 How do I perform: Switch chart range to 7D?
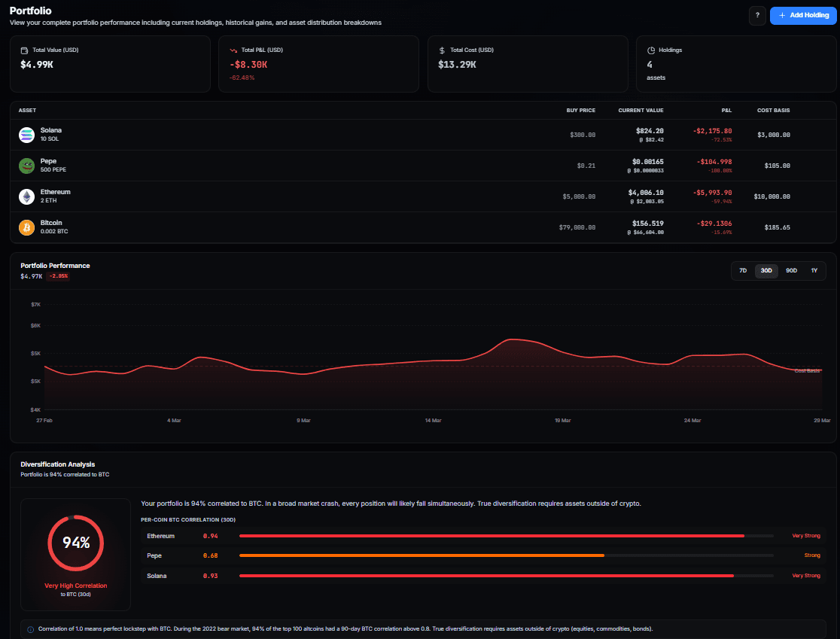[x=743, y=270]
